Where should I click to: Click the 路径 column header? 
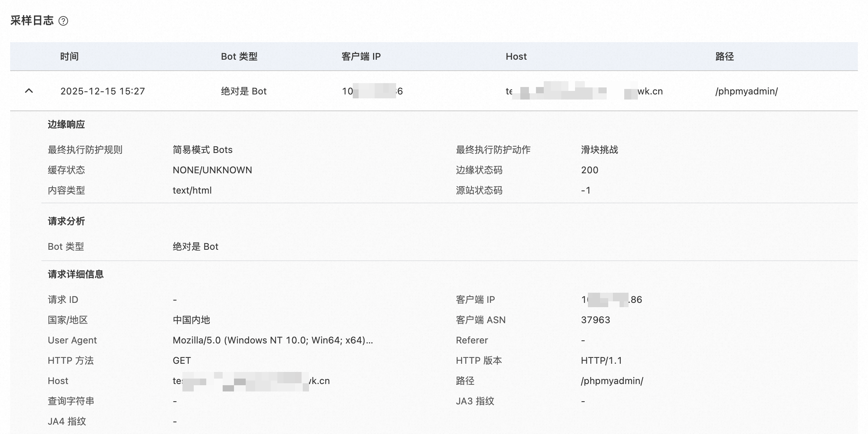click(725, 57)
